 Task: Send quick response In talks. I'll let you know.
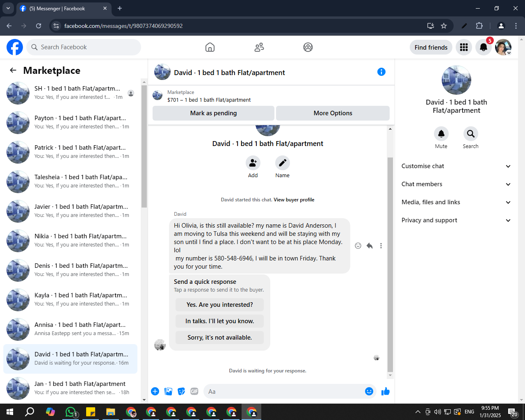(219, 321)
